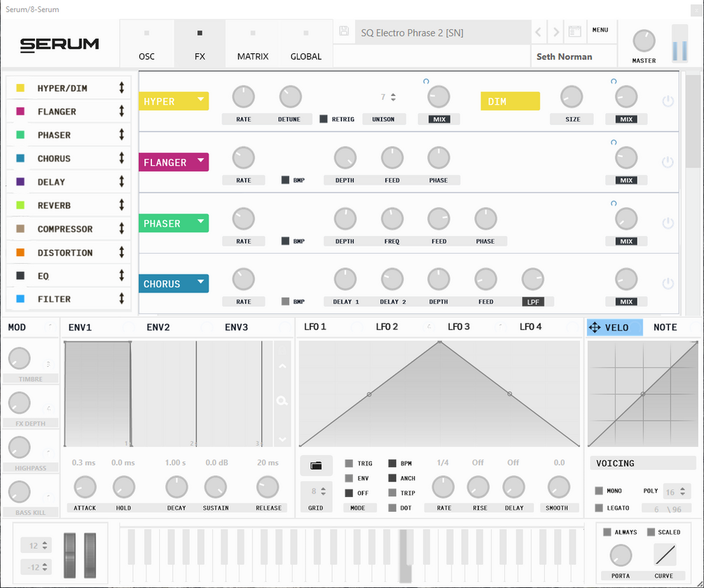Click the portamento CURVE graph icon
The width and height of the screenshot is (704, 588).
pos(665,555)
